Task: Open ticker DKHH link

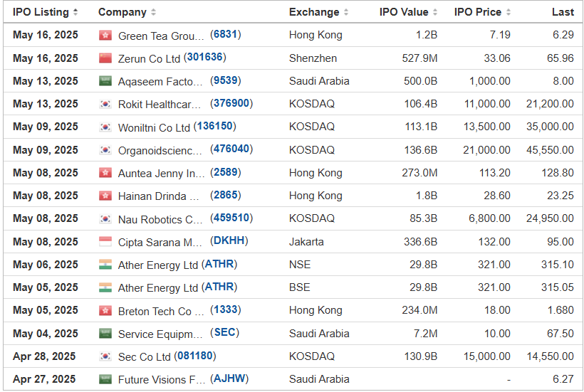Action: click(x=229, y=241)
